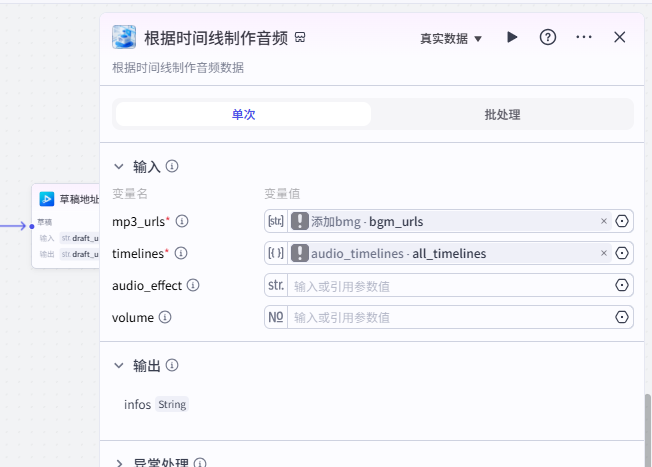Click the audio_timelines · all_timelines reference tag

[x=451, y=253]
